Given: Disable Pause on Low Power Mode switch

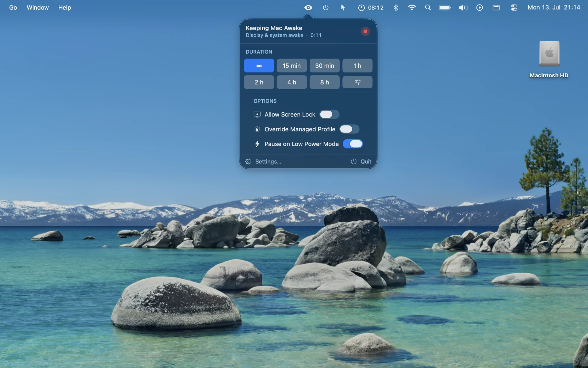Looking at the screenshot, I should click(353, 144).
